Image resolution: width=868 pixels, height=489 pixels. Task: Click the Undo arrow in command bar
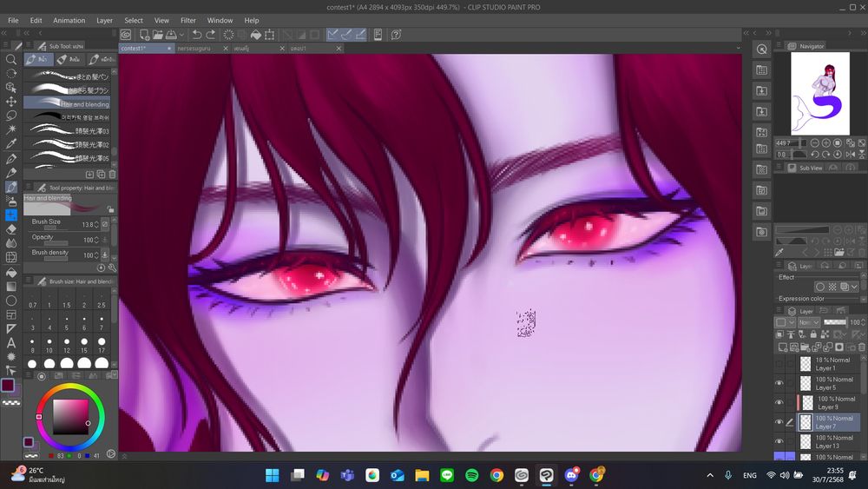point(196,35)
